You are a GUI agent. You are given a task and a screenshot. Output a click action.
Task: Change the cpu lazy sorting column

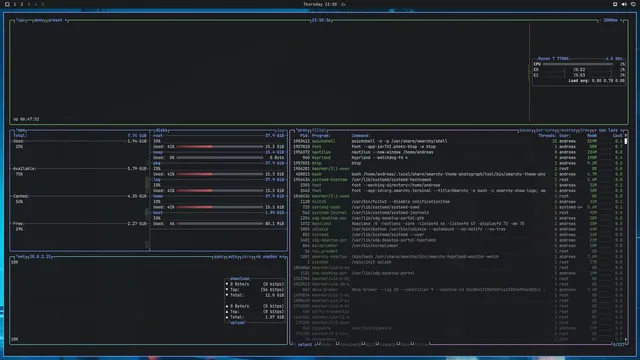(x=608, y=131)
